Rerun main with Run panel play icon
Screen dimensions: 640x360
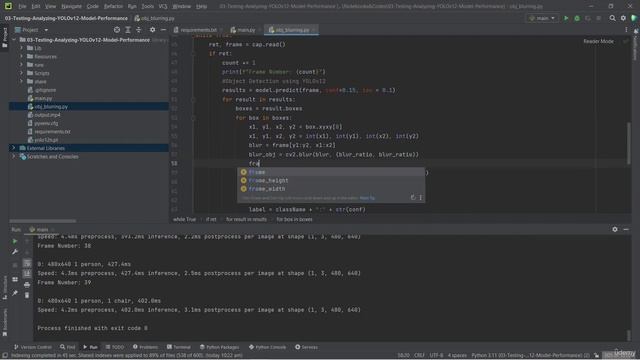tap(15, 241)
